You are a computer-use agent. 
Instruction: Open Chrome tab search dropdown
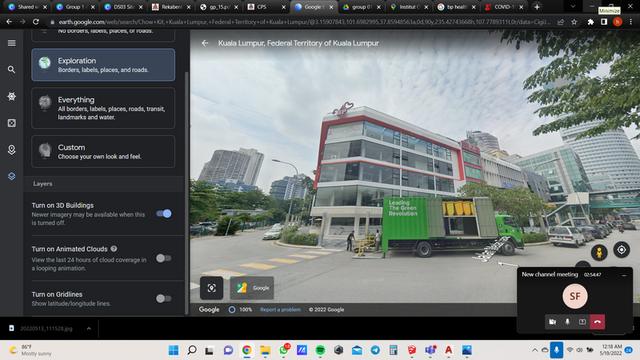573,7
